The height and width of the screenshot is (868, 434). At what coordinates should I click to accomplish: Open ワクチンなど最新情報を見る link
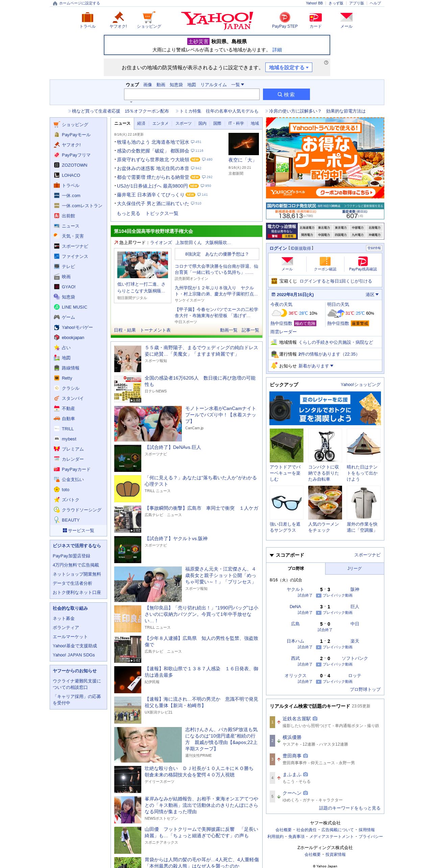tap(364, 206)
